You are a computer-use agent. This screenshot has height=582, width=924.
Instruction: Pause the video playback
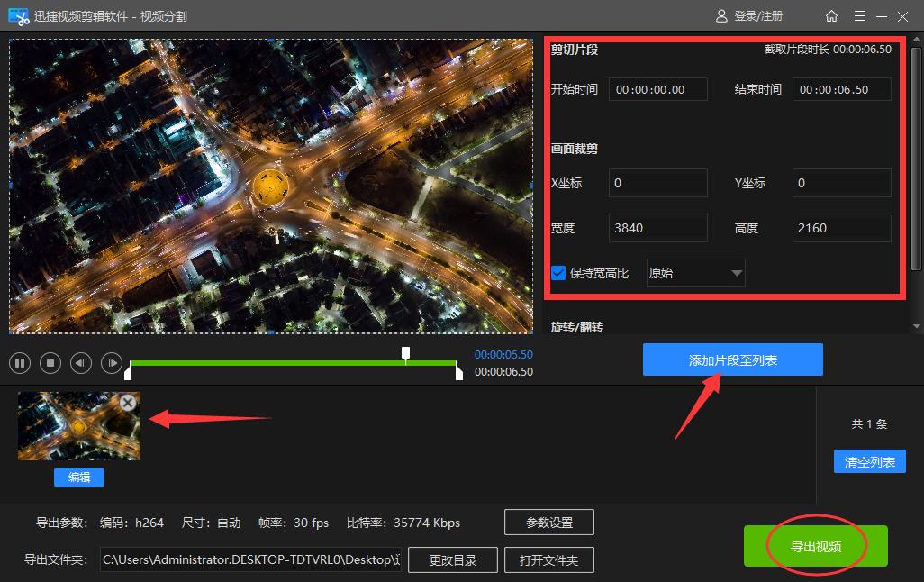tap(19, 363)
